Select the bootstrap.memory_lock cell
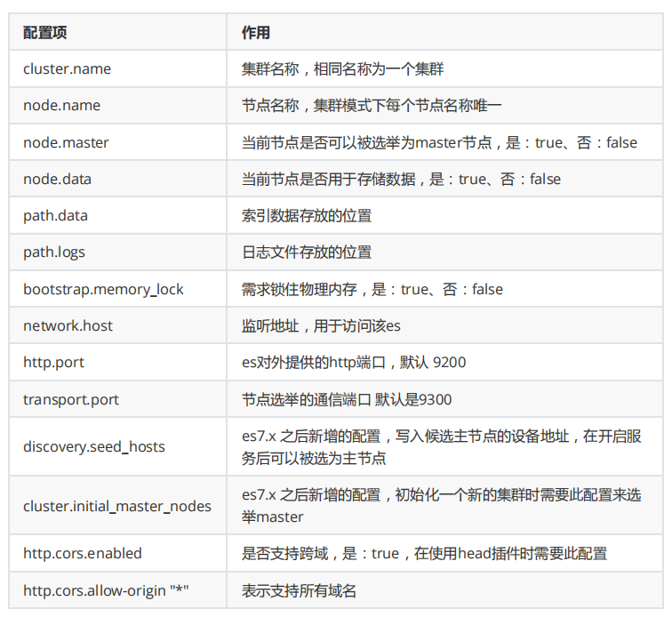This screenshot has width=672, height=617. point(118,289)
